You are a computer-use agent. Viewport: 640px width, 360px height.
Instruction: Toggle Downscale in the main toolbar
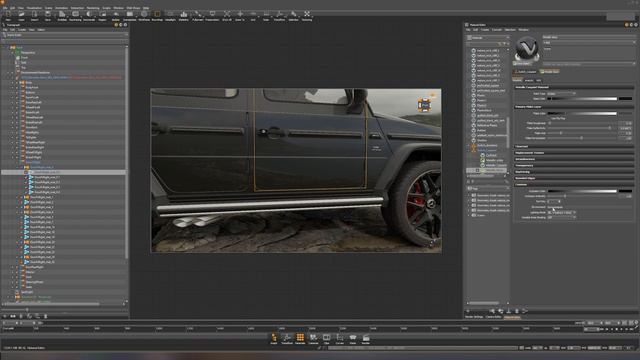coord(89,16)
